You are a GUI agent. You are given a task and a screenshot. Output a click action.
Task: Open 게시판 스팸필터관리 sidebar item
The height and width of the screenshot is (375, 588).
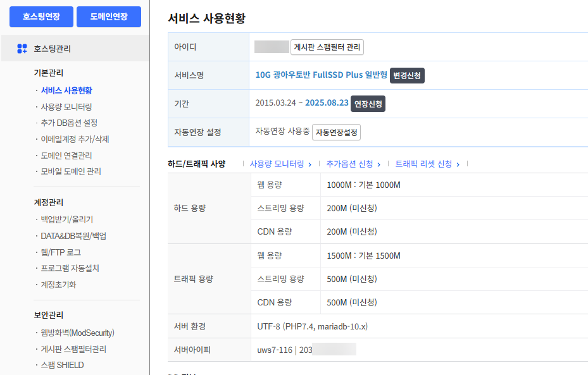pyautogui.click(x=73, y=349)
